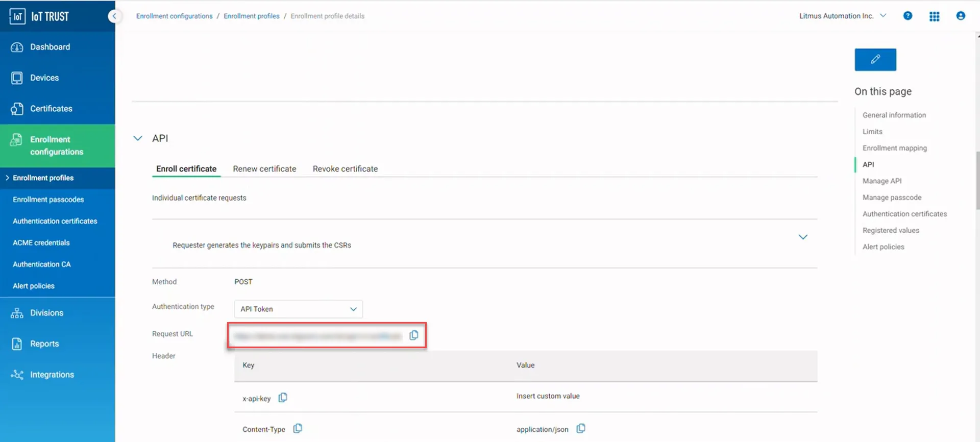Open the help question mark icon
Viewport: 980px width, 442px height.
pos(908,16)
